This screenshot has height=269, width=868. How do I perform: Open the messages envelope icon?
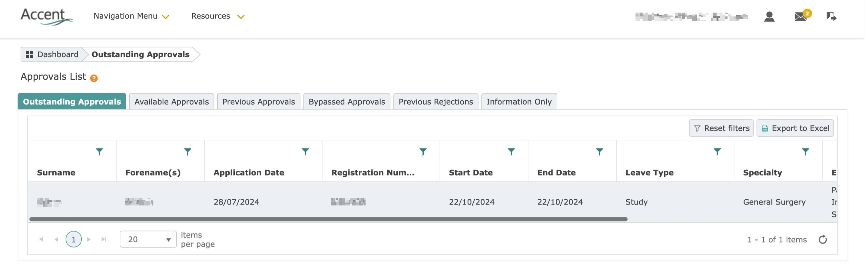tap(801, 16)
